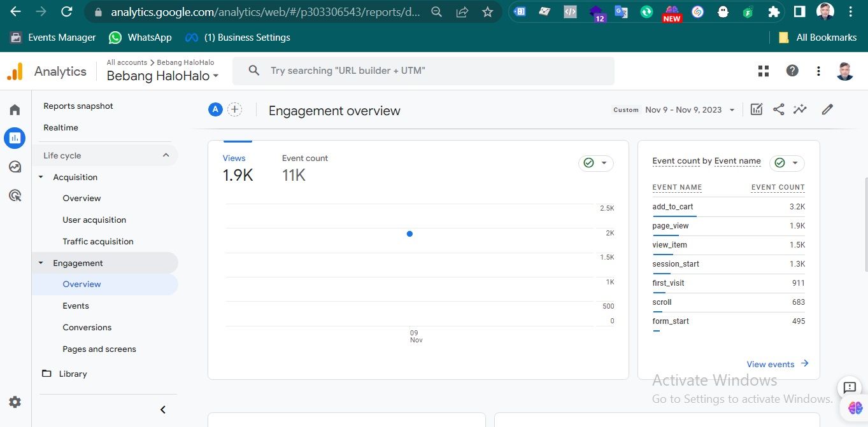Viewport: 868px width, 427px height.
Task: Open the feedback chat icon
Action: [x=849, y=387]
